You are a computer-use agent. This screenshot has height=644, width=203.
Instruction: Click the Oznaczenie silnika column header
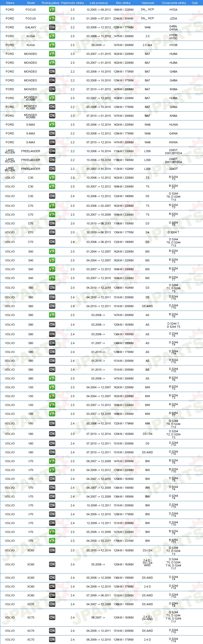pos(174,3)
